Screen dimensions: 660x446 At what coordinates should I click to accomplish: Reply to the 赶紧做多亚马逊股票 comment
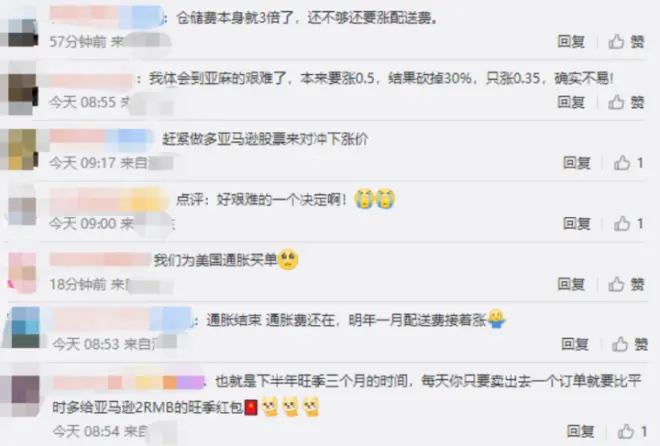pyautogui.click(x=577, y=163)
